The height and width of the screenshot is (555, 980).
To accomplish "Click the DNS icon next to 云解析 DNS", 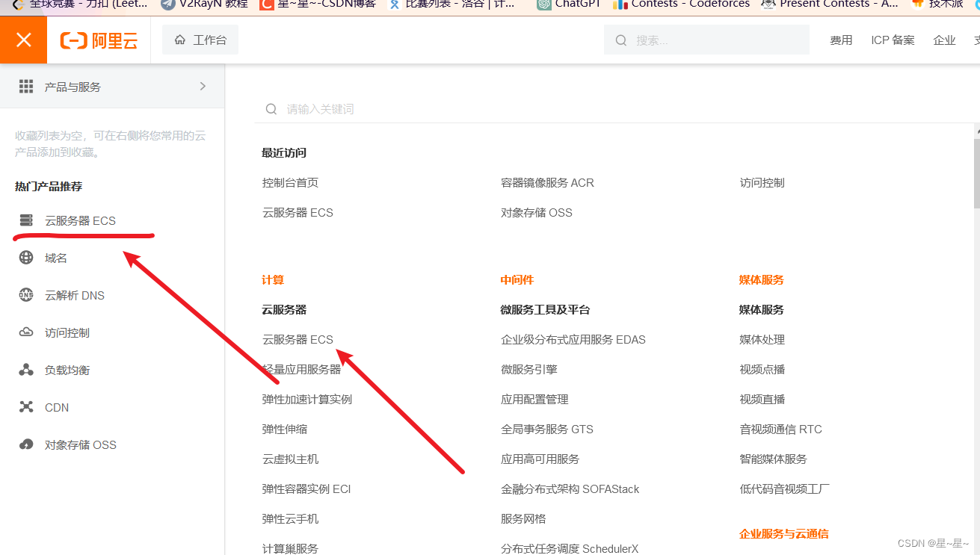I will (26, 295).
